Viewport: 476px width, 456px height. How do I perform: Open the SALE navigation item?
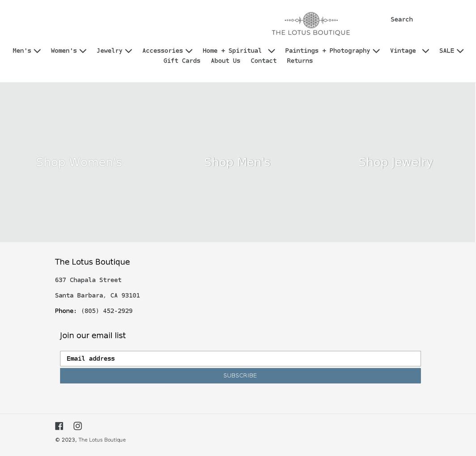point(446,51)
